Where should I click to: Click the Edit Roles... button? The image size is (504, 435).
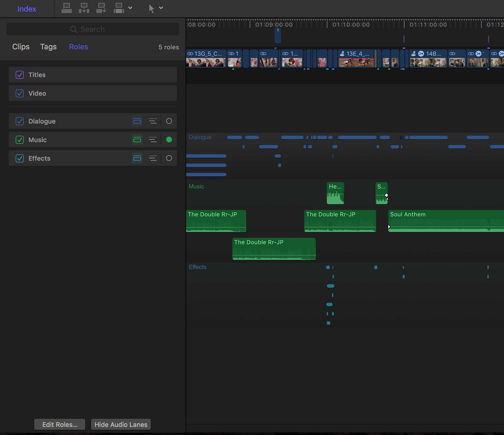60,424
